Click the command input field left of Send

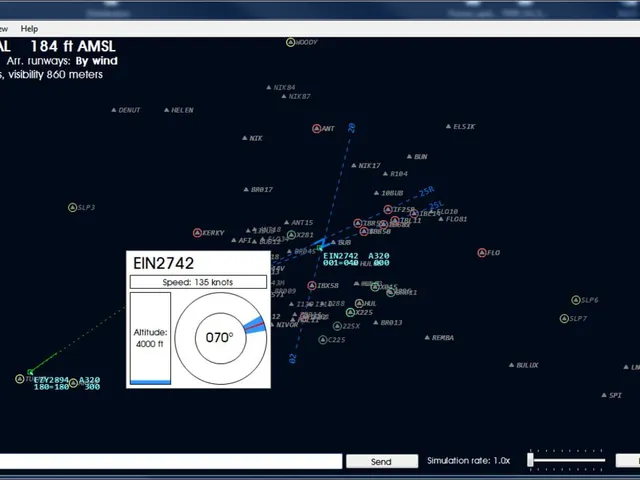[x=171, y=462]
